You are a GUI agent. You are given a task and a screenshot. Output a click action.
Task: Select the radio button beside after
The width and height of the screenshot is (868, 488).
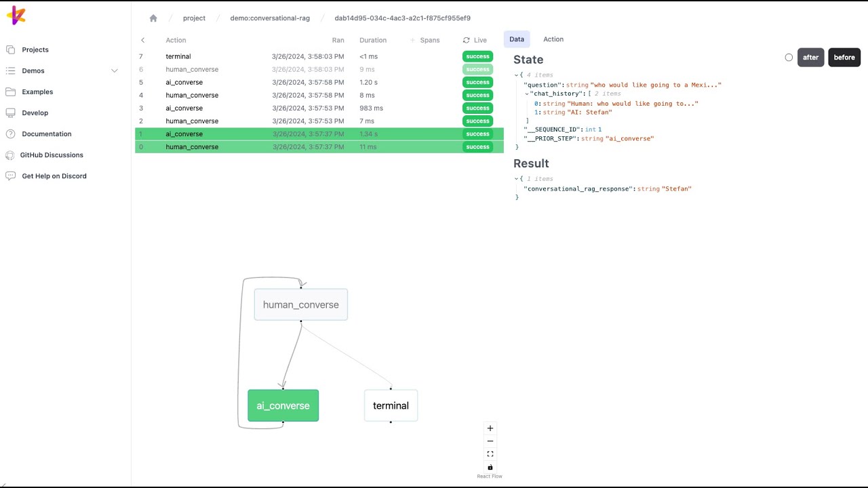coord(789,58)
